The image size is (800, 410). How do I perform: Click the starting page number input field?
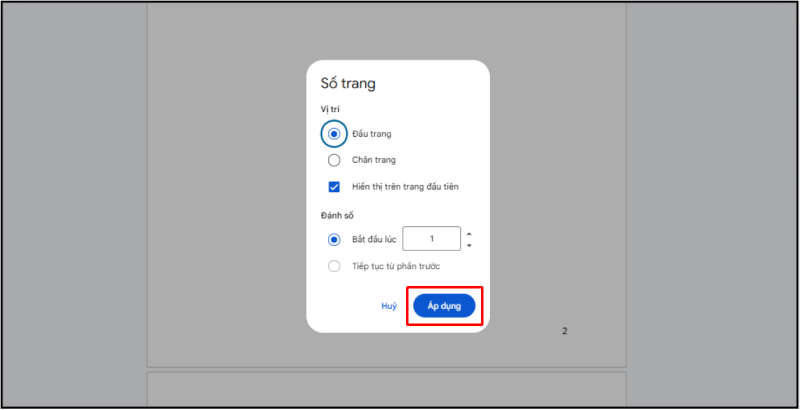click(x=431, y=239)
